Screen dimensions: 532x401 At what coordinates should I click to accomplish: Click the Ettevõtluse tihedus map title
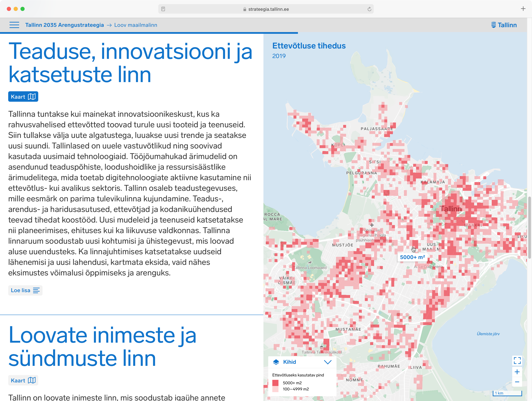(309, 46)
